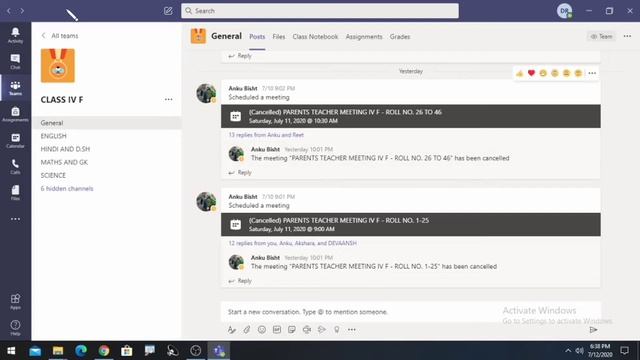The image size is (640, 360).
Task: Open the Windows notification center
Action: (x=624, y=351)
